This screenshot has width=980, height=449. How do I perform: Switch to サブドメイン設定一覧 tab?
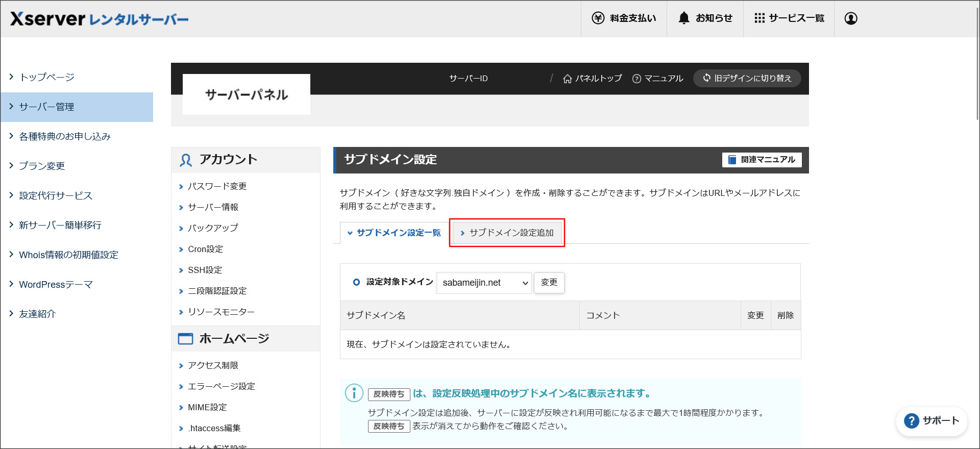[x=394, y=233]
